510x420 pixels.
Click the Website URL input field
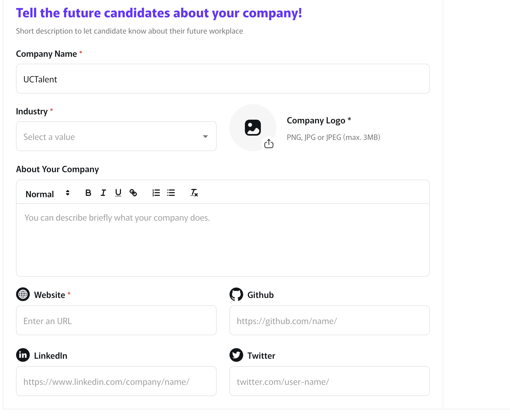point(116,321)
